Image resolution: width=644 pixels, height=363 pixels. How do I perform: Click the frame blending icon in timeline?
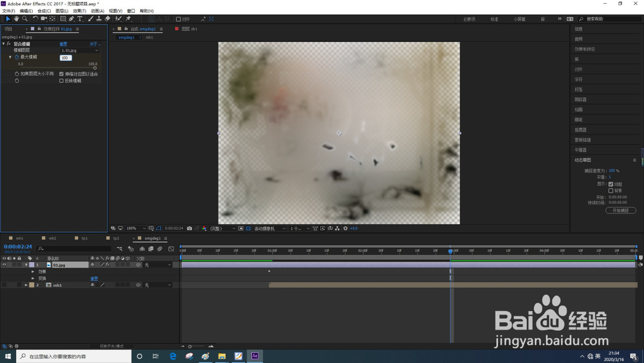[151, 249]
